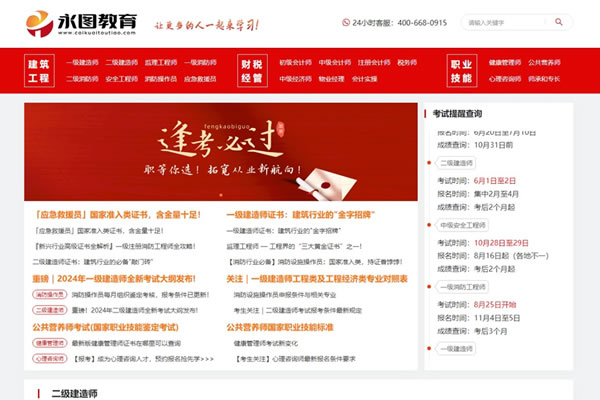Go to 一级建造师 in navigation bar
The width and height of the screenshot is (600, 400).
click(83, 62)
